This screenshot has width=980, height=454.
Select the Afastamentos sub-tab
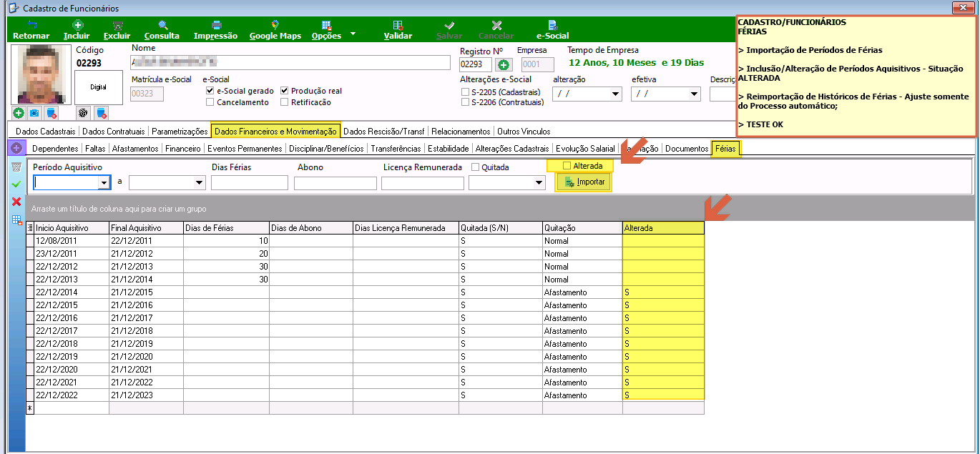(x=135, y=149)
